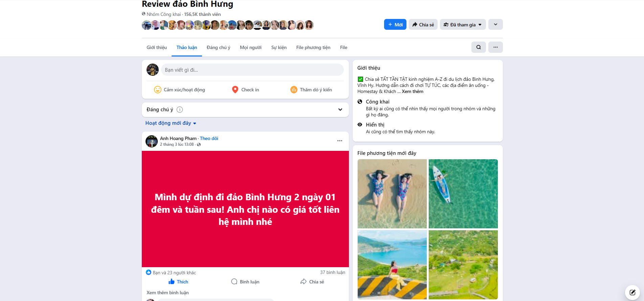Viewport: 644px width, 301px height.
Task: Open the Đã tham gia membership dropdown
Action: click(463, 25)
